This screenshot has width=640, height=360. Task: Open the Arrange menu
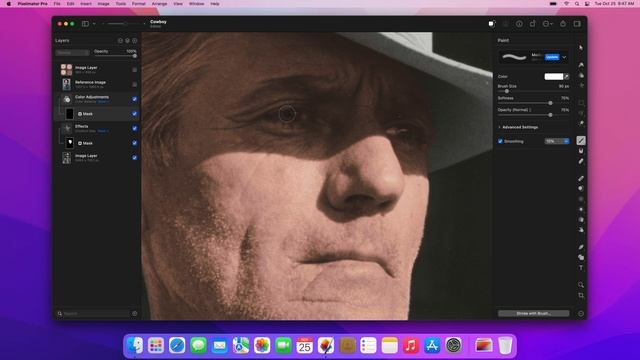coord(159,4)
